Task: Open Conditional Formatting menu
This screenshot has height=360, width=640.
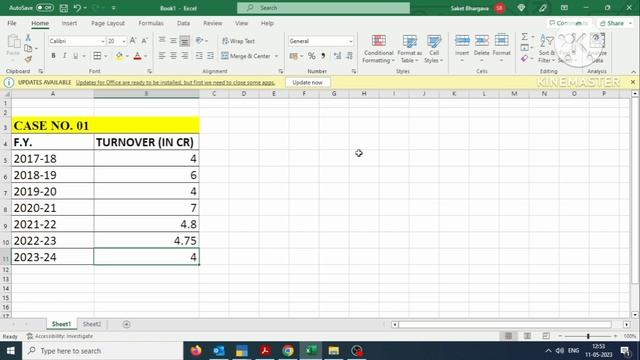Action: [x=378, y=49]
